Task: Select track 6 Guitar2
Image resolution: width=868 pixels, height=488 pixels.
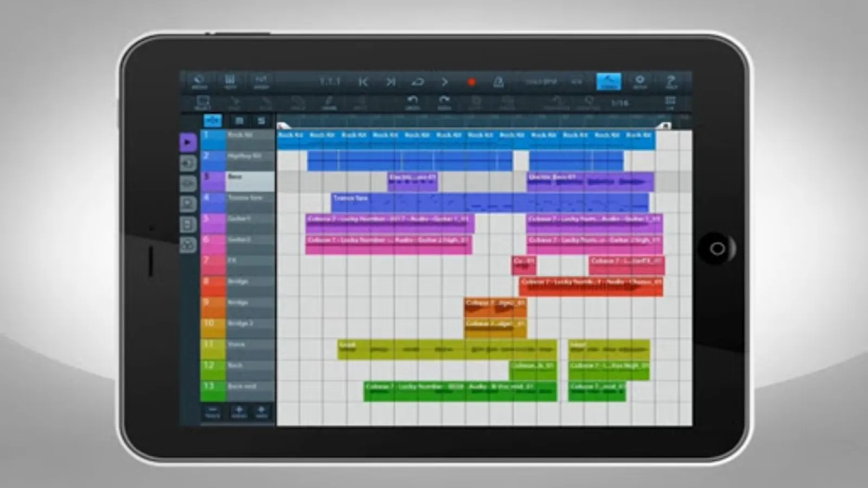Action: coord(250,245)
